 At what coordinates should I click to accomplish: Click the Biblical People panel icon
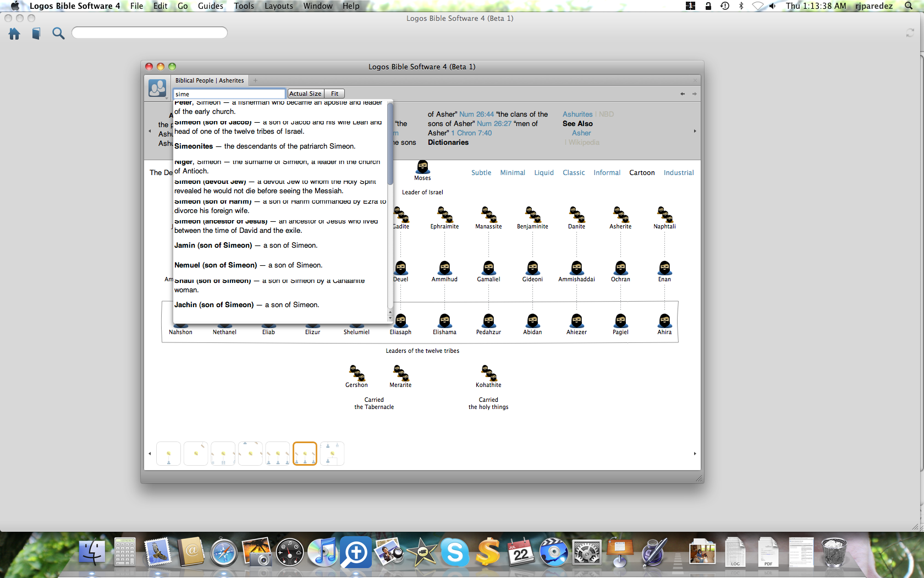[x=157, y=88]
